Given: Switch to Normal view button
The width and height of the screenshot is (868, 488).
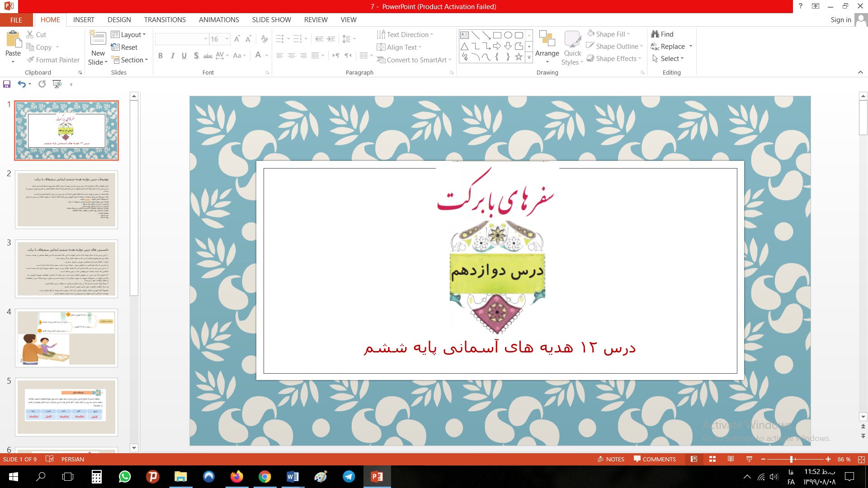Looking at the screenshot, I should [x=694, y=459].
